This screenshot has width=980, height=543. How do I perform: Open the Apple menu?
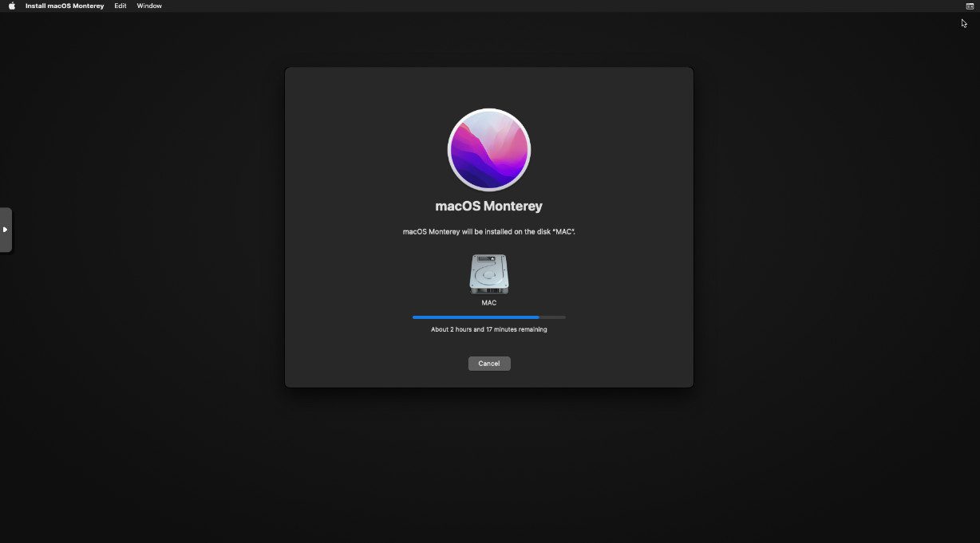12,6
